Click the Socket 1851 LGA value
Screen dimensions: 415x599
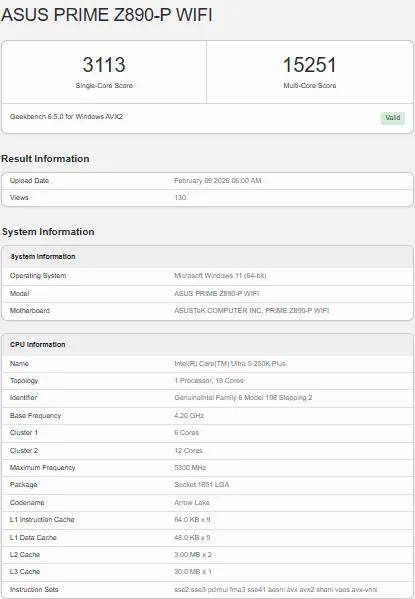[x=201, y=484]
